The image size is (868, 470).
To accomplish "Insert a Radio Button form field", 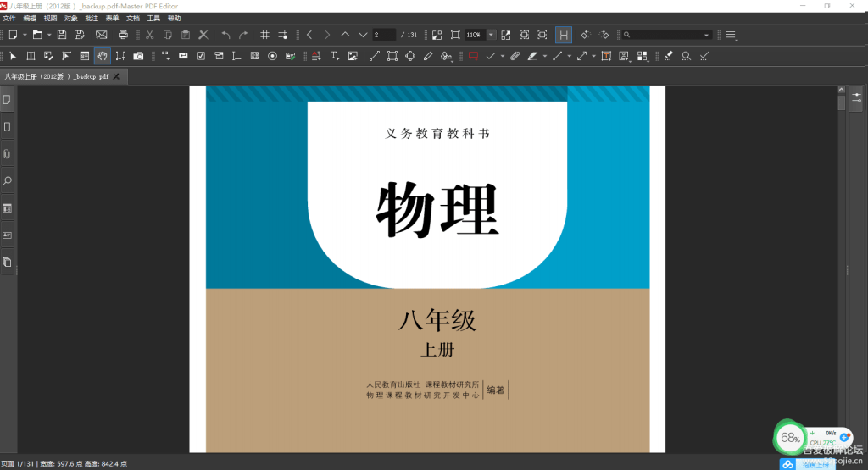I will click(x=272, y=56).
